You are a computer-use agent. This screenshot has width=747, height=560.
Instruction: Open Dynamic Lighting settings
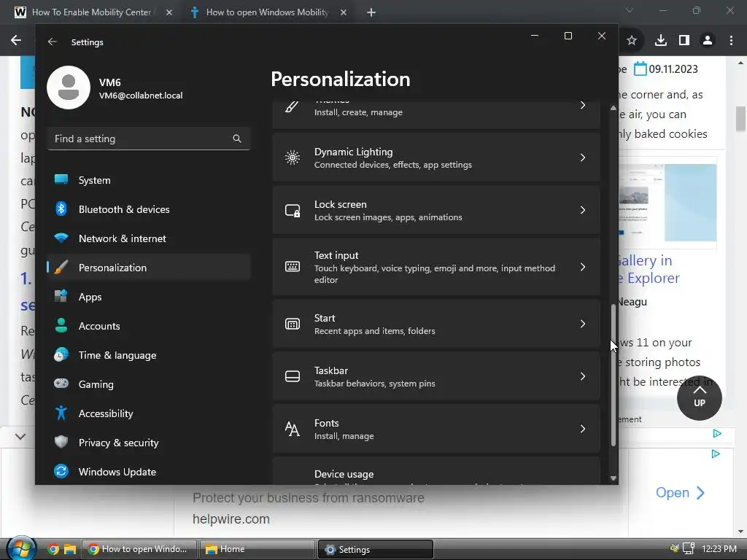coord(436,157)
